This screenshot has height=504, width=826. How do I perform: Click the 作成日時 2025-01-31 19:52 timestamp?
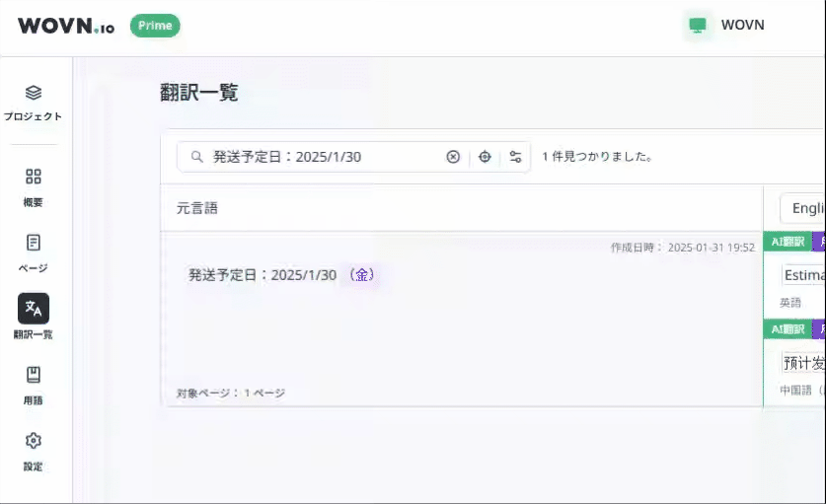(x=683, y=248)
